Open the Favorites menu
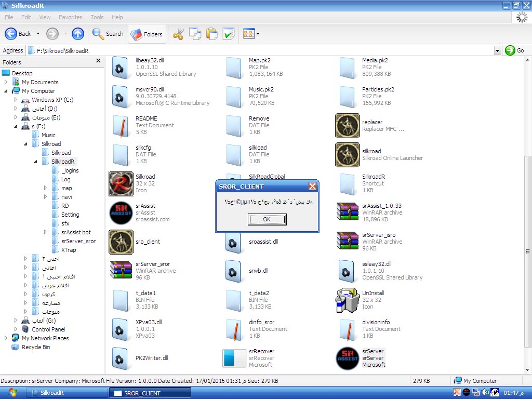Screen dimensions: 532x399 [x=70, y=17]
